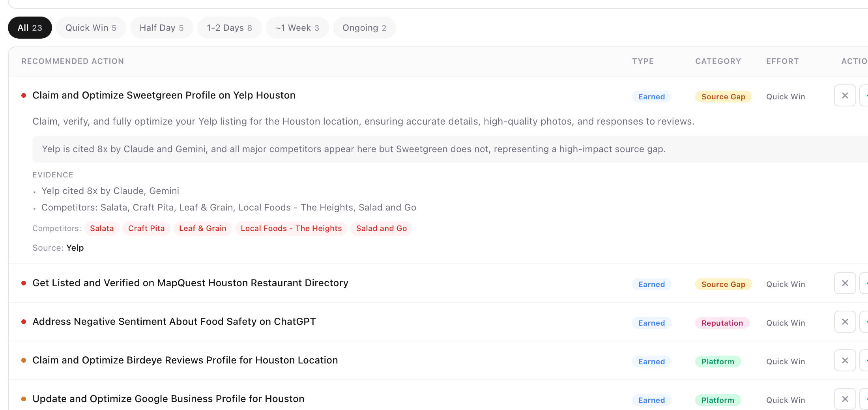Click the Reputation category badge
Screen dimensions: 868x410
722,323
